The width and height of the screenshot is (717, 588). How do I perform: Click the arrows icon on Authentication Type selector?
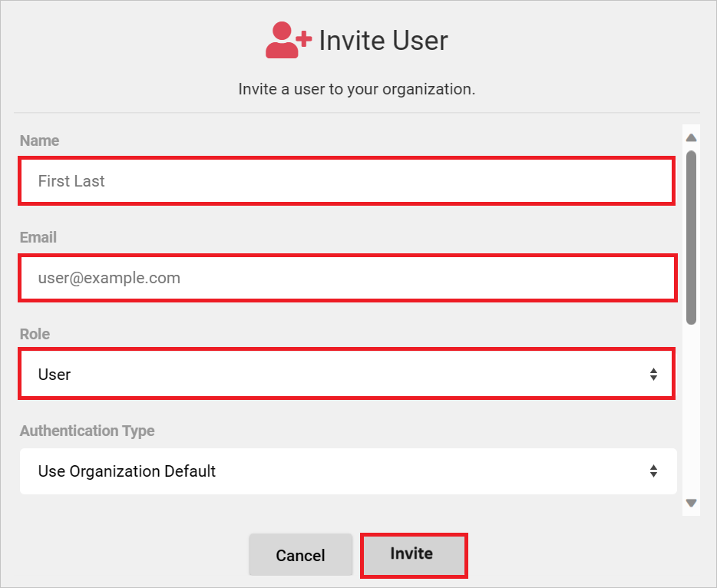654,471
